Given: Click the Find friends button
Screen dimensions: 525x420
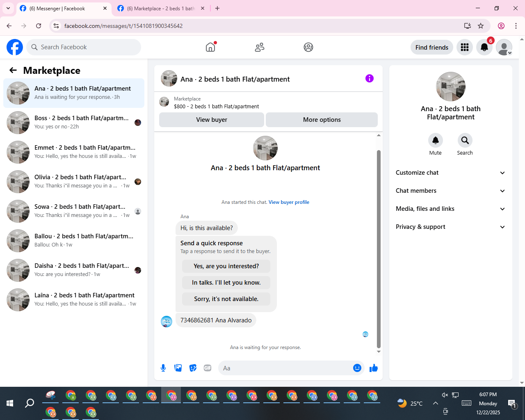Looking at the screenshot, I should 432,47.
